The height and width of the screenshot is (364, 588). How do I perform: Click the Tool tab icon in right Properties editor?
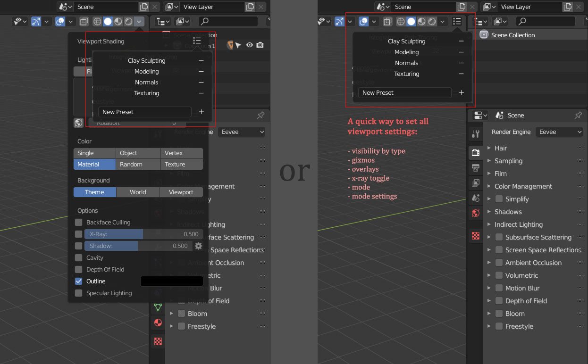pyautogui.click(x=476, y=134)
